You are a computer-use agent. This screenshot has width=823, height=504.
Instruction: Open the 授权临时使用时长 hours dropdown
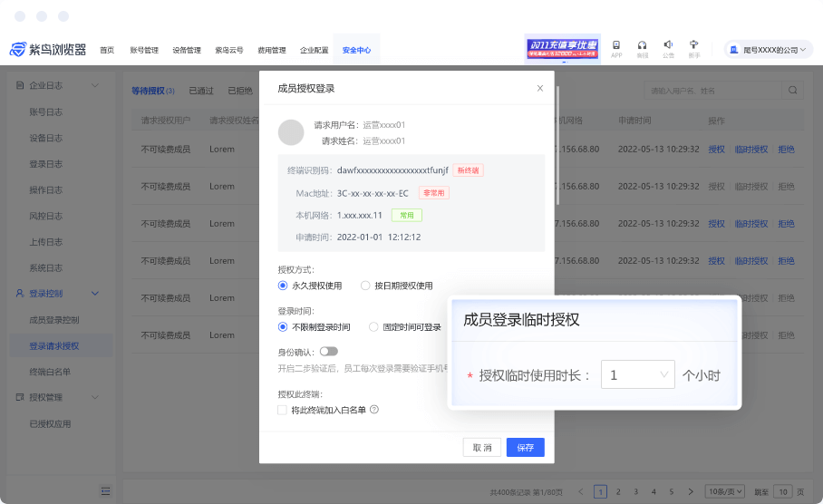click(638, 374)
